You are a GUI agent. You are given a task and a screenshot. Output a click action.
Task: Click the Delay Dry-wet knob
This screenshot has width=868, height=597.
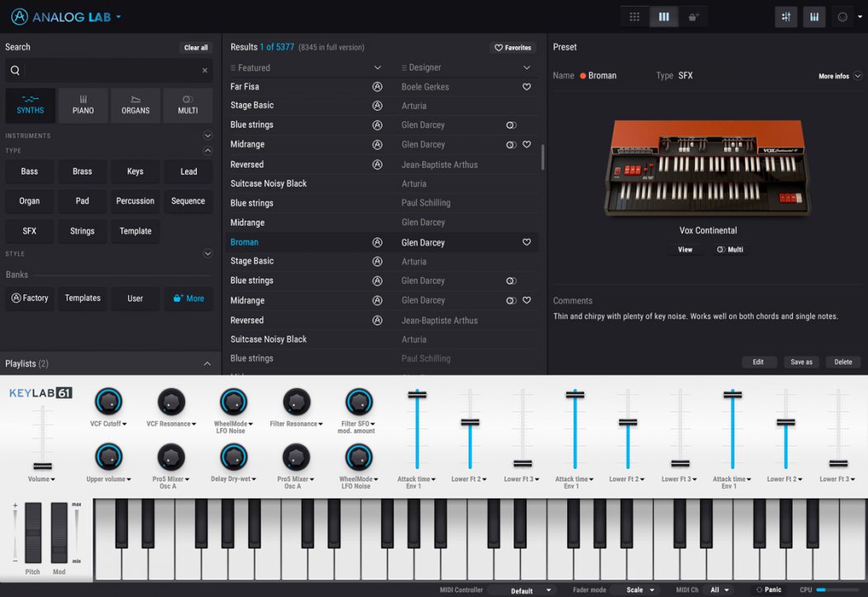233,457
